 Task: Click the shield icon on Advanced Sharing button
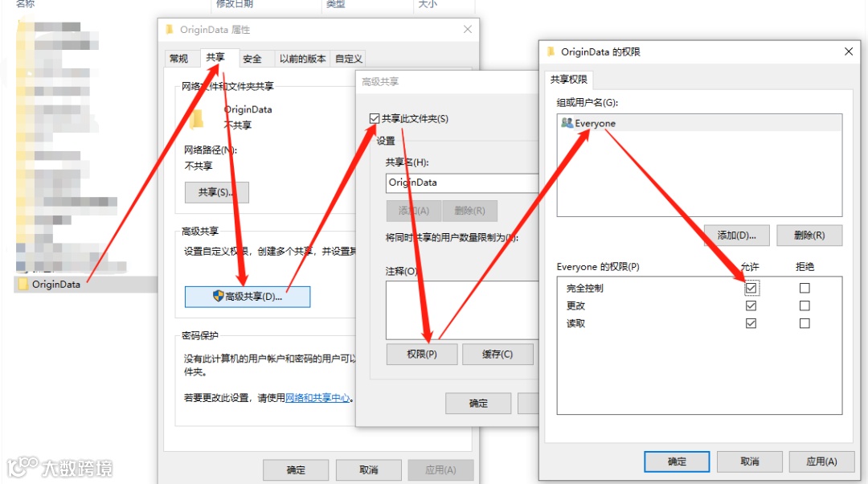(218, 297)
